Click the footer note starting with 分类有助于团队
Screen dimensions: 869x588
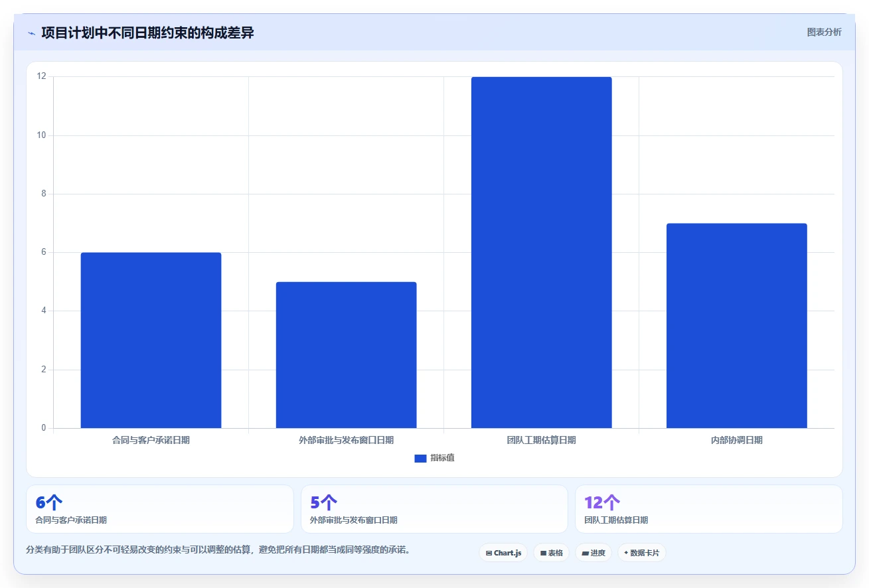[218, 550]
